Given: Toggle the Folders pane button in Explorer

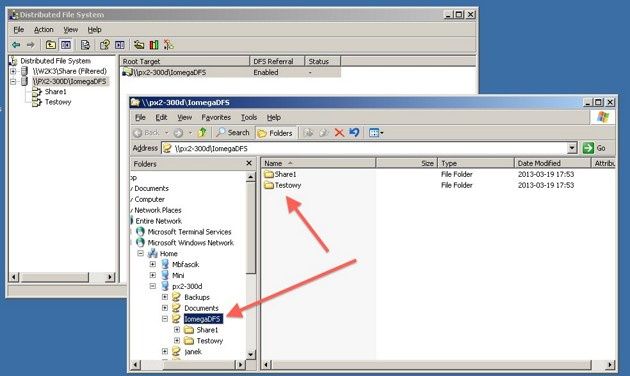Looking at the screenshot, I should click(275, 133).
